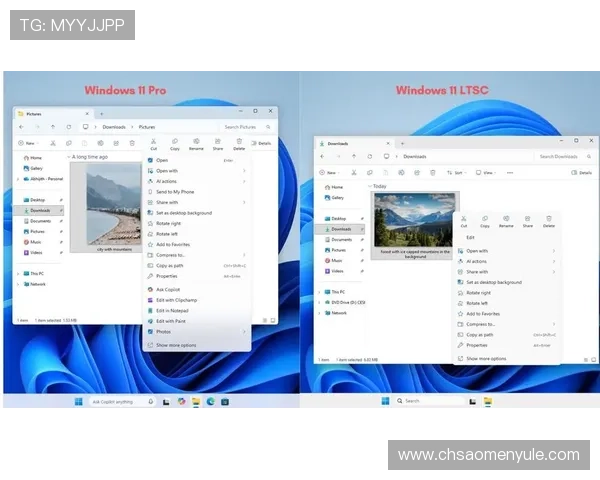The height and width of the screenshot is (480, 600).
Task: Click Delete icon in the Downloads window context menu
Action: click(549, 222)
